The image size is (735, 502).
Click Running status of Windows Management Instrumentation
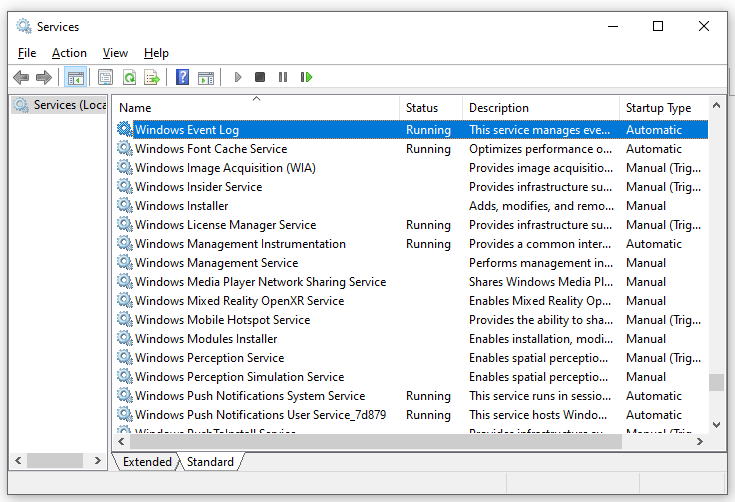coord(428,244)
